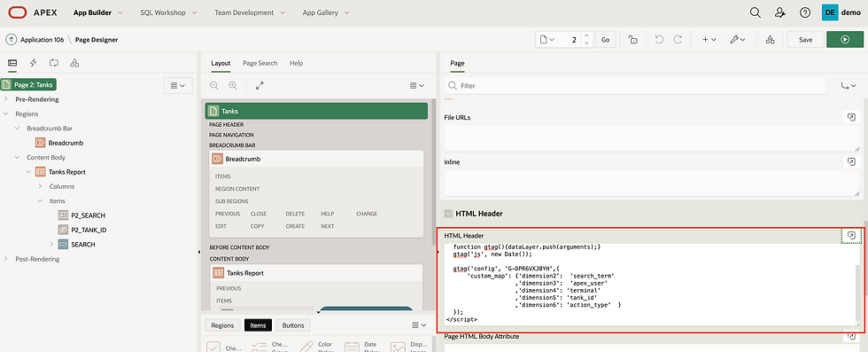Click the Redo icon
Screen dimensions: 868x352
[678, 40]
